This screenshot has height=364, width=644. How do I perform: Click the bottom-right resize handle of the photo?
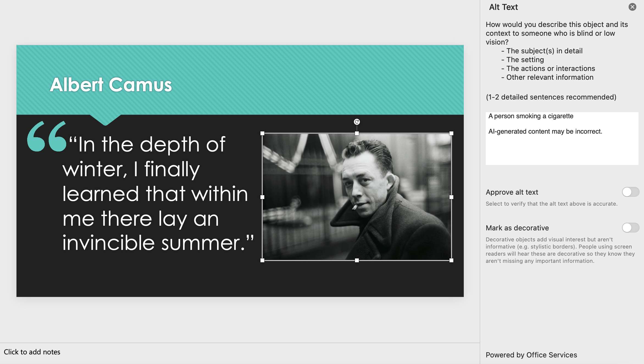point(451,260)
